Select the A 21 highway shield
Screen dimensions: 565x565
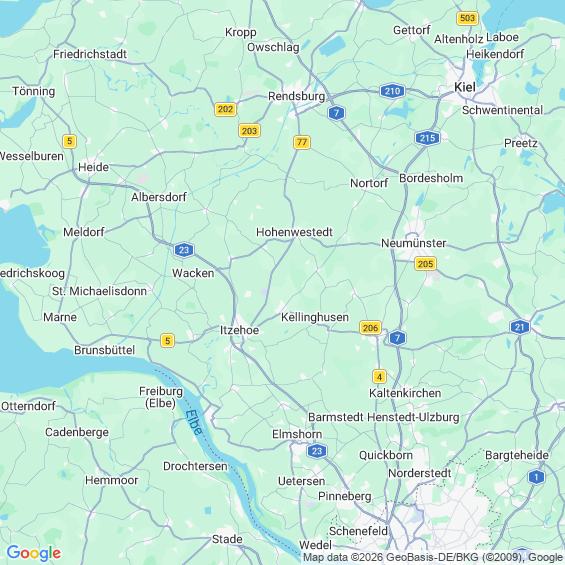(520, 327)
